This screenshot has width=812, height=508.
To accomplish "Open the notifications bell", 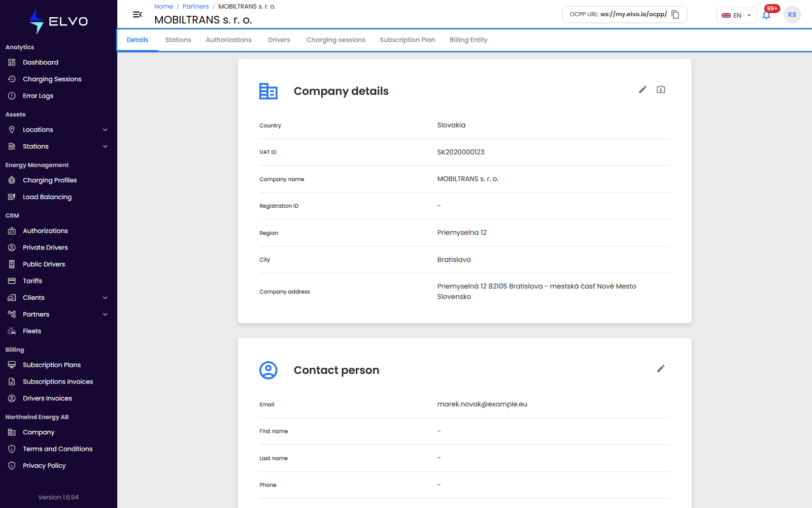I will pyautogui.click(x=766, y=15).
